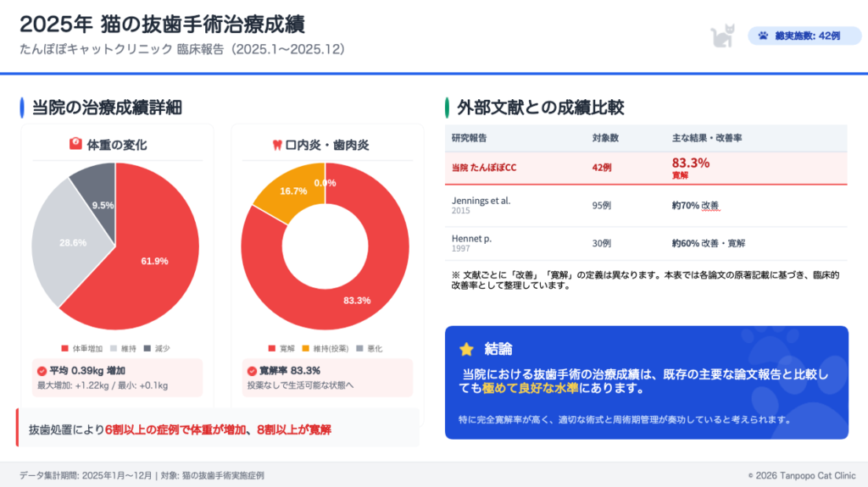The width and height of the screenshot is (868, 487).
Task: Click the check icon beside 平均 0.39kg 増加
Action: click(42, 371)
